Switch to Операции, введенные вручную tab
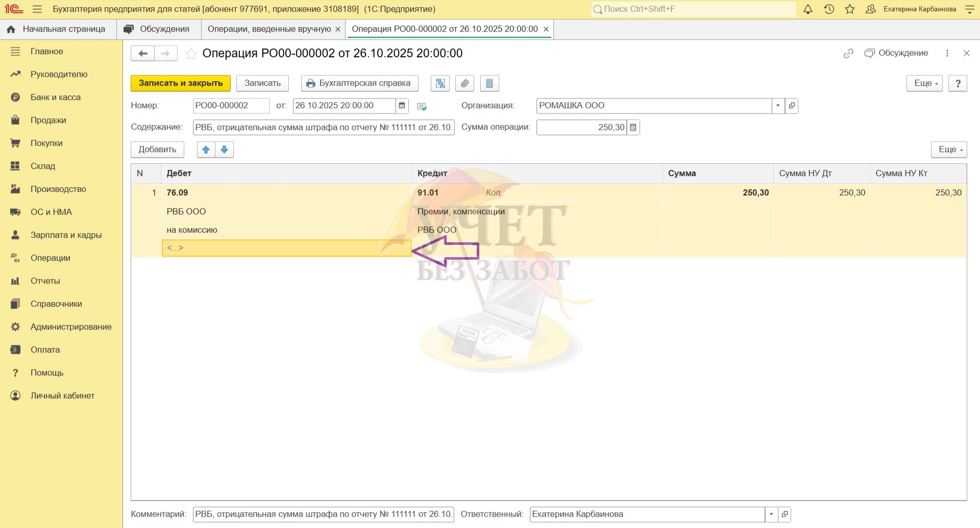Image resolution: width=980 pixels, height=528 pixels. point(269,29)
